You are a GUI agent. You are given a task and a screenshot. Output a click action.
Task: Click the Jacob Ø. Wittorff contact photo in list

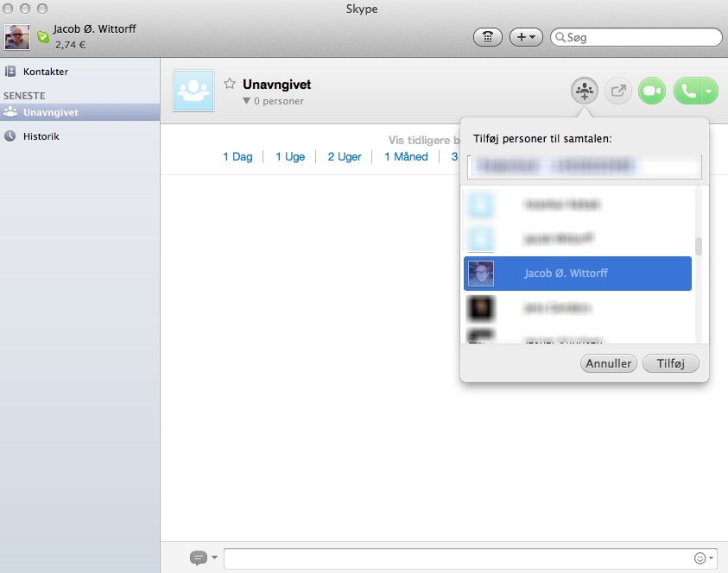tap(481, 274)
